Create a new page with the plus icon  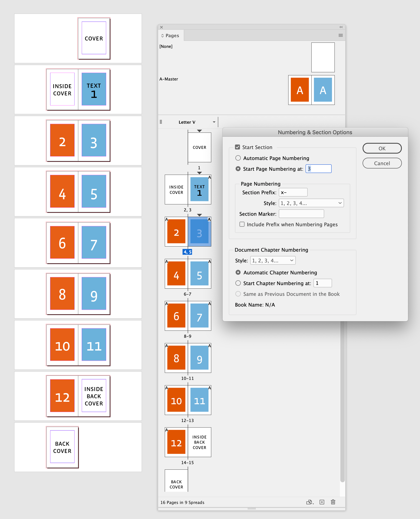322,502
